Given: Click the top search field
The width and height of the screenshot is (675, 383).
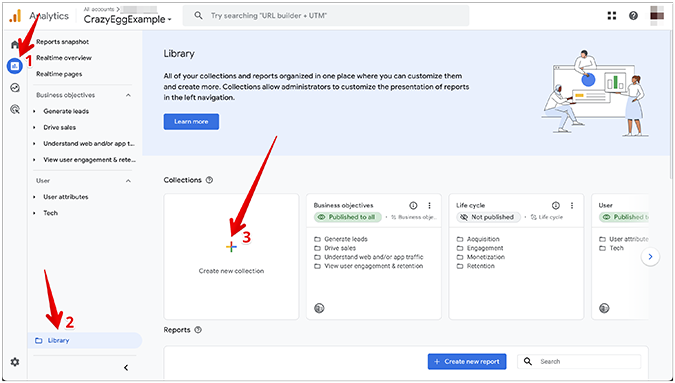Looking at the screenshot, I should pyautogui.click(x=326, y=15).
